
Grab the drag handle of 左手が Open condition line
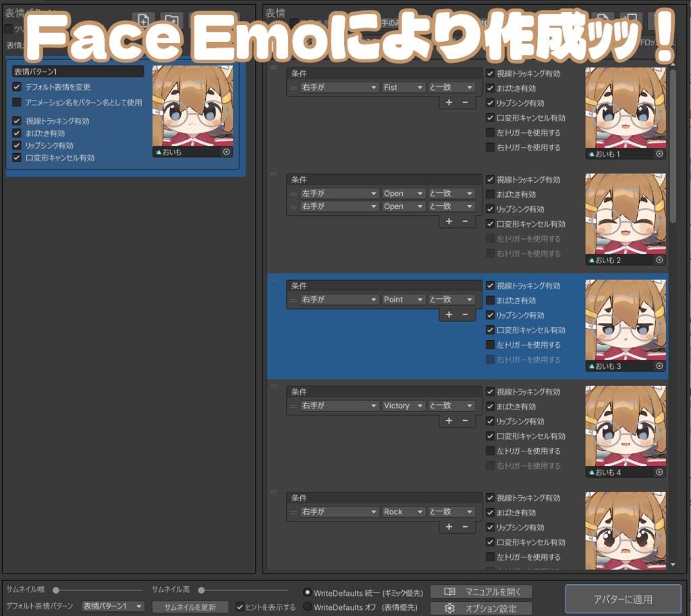coord(294,194)
